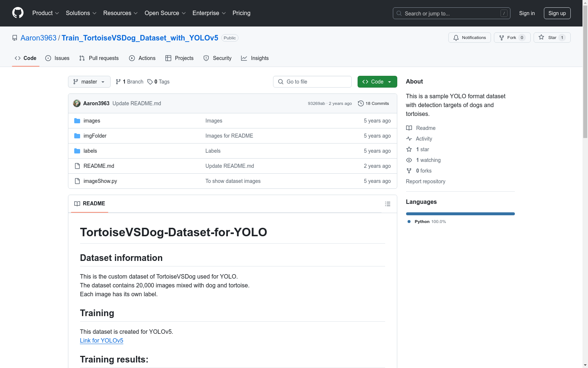Switch to the Actions tab
Image resolution: width=588 pixels, height=368 pixels.
tap(142, 58)
